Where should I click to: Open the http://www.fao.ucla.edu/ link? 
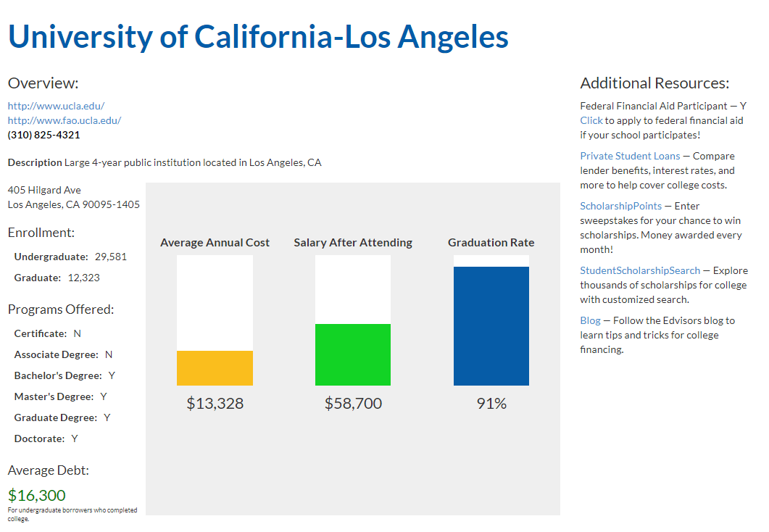coord(65,120)
